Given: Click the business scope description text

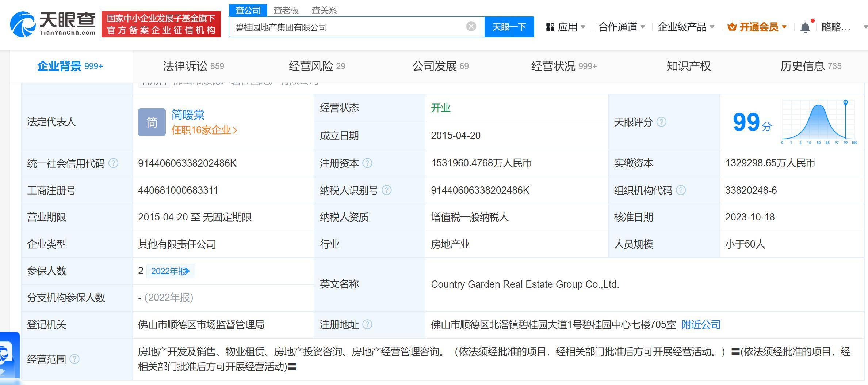Looking at the screenshot, I should tap(494, 359).
